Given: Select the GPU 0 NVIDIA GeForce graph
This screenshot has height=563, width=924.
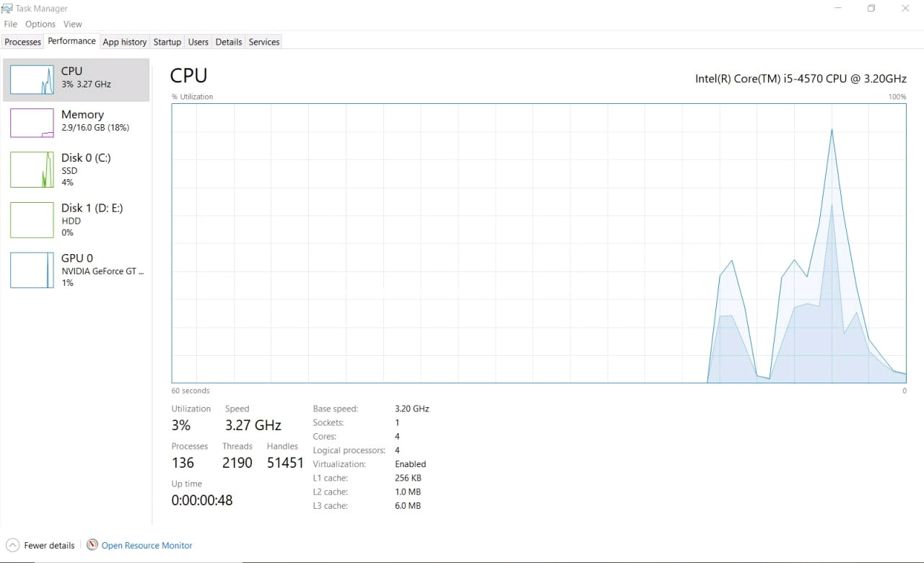Looking at the screenshot, I should 32,270.
